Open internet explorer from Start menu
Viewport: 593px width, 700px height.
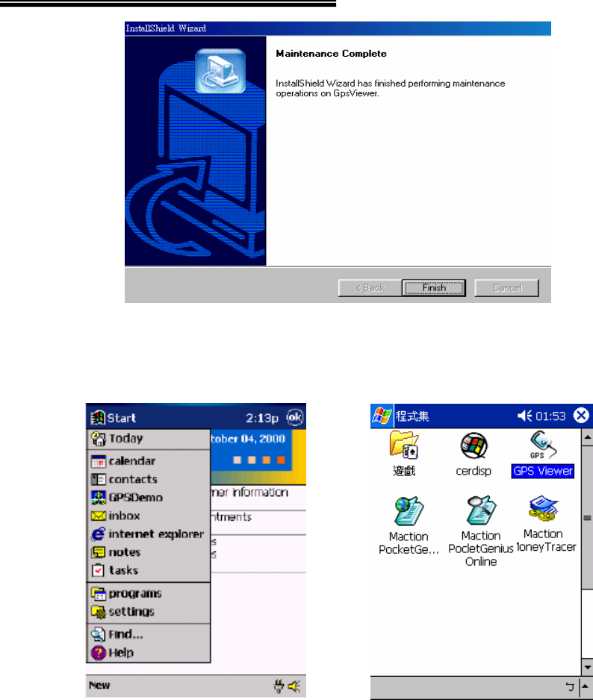pyautogui.click(x=149, y=534)
